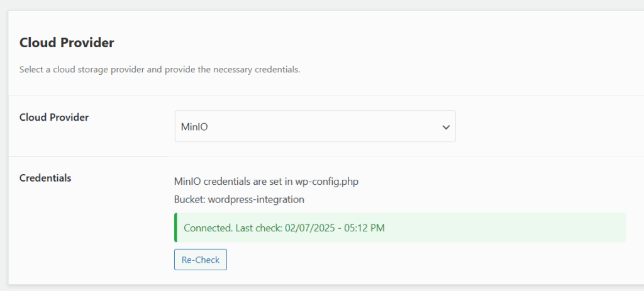Screen dimensions: 644x291
Task: Click the green left border of status notice
Action: (x=175, y=228)
